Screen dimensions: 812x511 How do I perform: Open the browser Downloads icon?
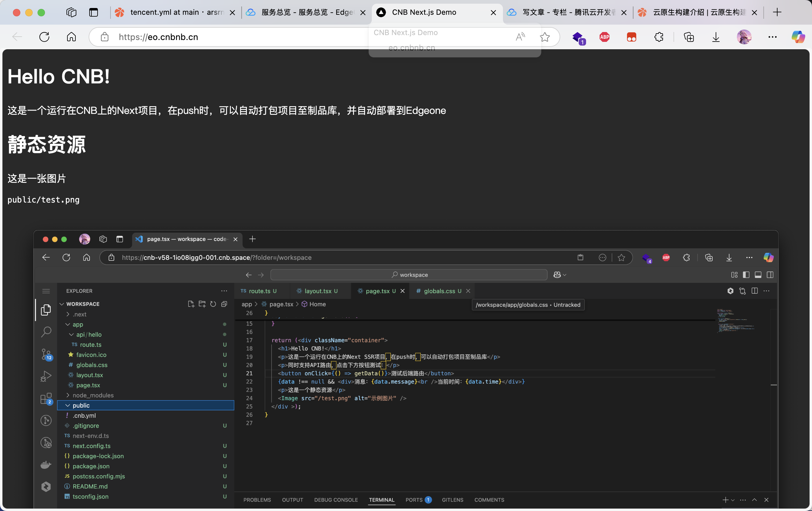point(716,37)
